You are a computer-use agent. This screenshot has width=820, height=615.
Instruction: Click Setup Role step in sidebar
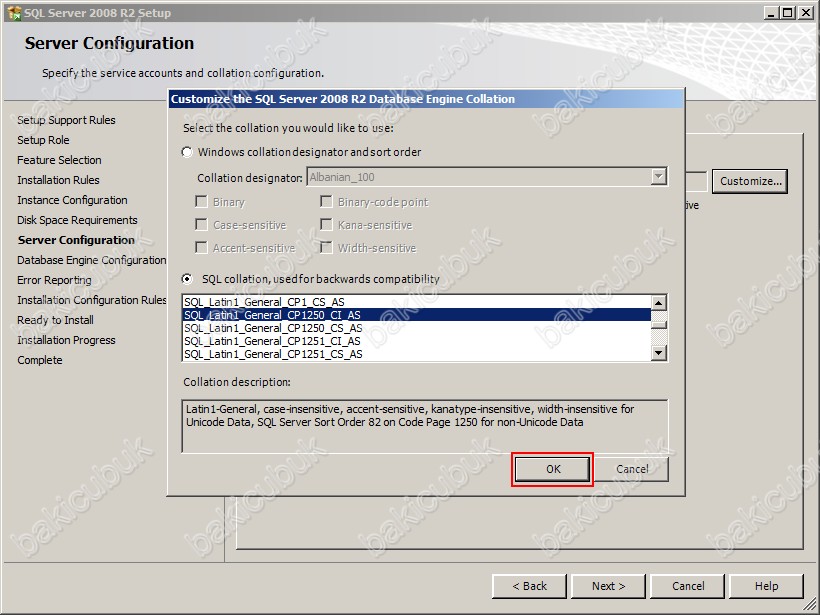(43, 140)
